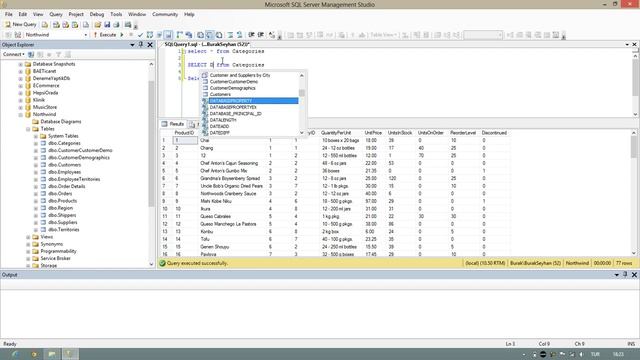Select the dbo.Suppliers table
Viewport: 640px width, 360px height.
(62, 222)
